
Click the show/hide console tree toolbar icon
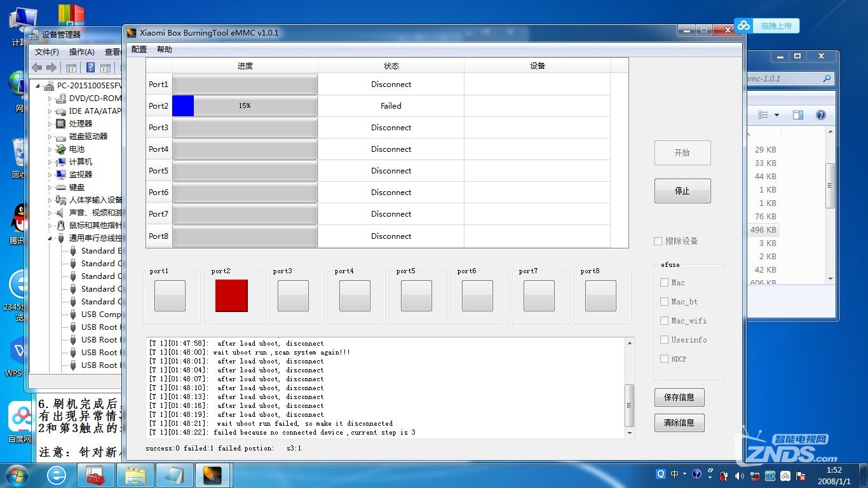pyautogui.click(x=71, y=67)
